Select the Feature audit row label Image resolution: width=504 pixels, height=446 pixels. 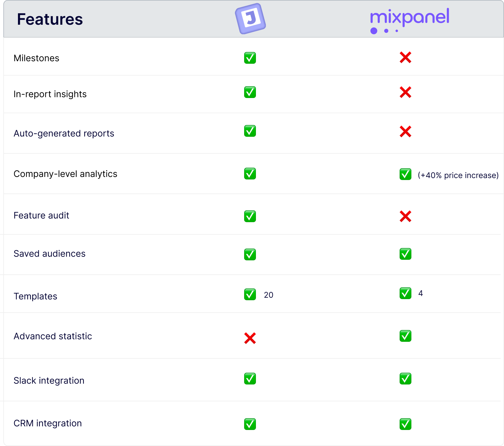[41, 215]
